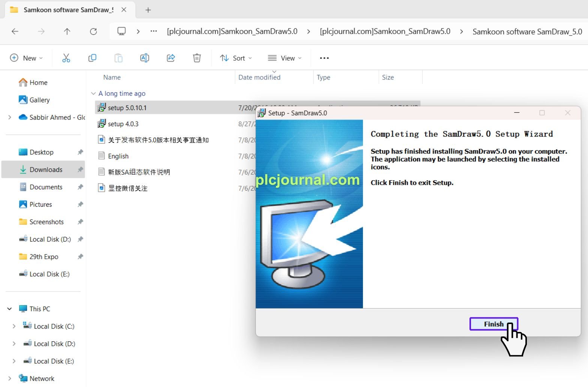The image size is (588, 387).
Task: Click the forward navigation arrow
Action: click(x=41, y=31)
